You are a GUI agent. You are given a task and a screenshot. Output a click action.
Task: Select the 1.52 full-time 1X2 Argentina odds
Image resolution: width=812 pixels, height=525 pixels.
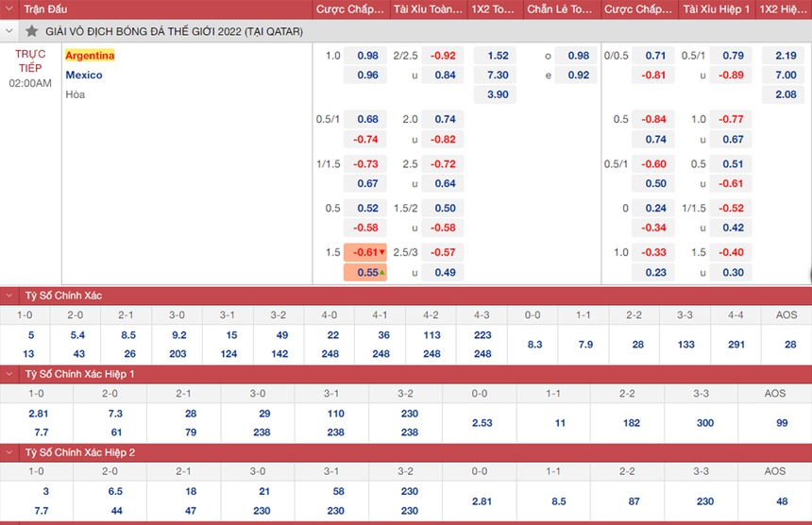pyautogui.click(x=497, y=56)
